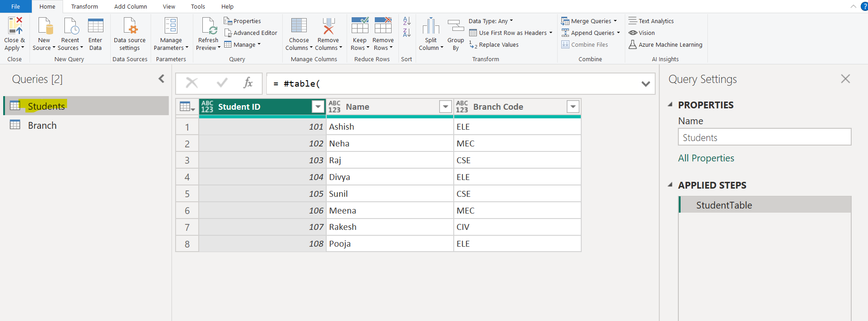This screenshot has height=321, width=868.
Task: Expand the formula bar
Action: click(646, 84)
